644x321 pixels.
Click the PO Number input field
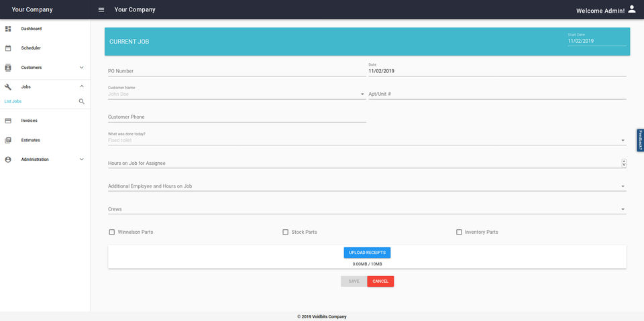237,71
